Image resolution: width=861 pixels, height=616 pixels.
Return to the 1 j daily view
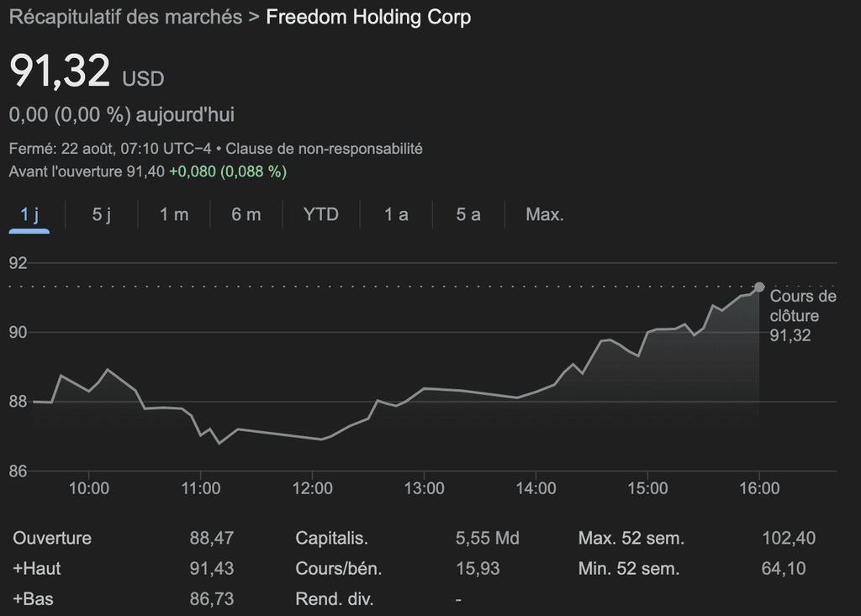pyautogui.click(x=29, y=214)
